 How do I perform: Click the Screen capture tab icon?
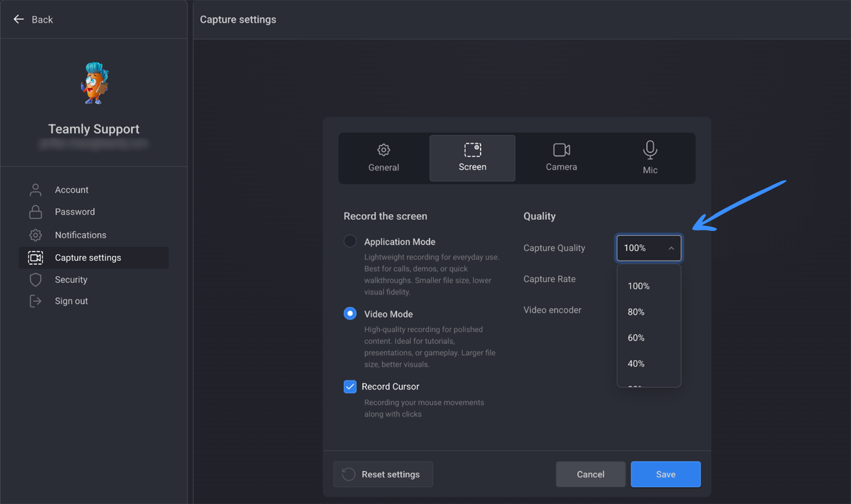click(x=473, y=150)
